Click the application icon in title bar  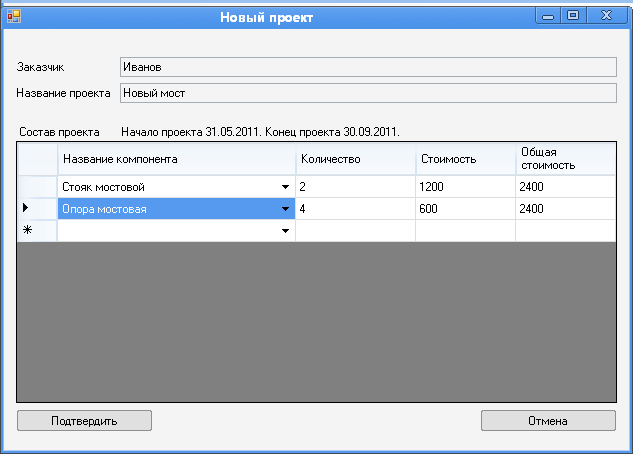pyautogui.click(x=14, y=17)
